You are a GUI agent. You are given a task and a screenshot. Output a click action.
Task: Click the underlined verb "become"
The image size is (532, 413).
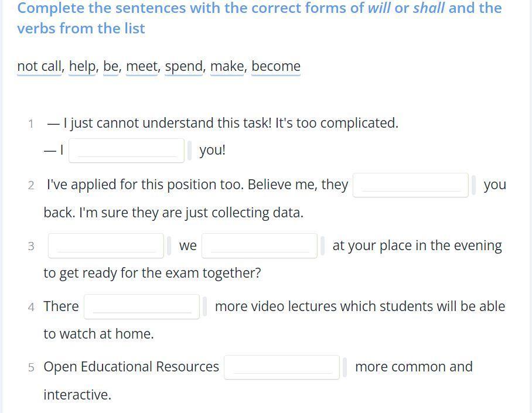(276, 66)
